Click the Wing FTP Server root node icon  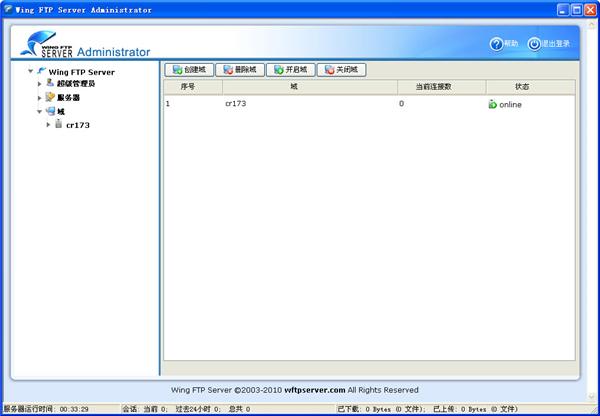pyautogui.click(x=42, y=71)
